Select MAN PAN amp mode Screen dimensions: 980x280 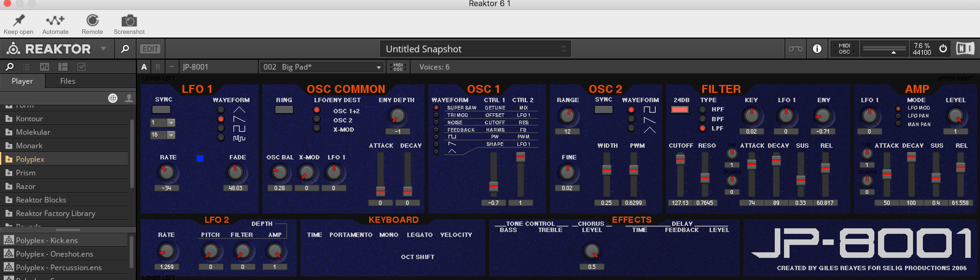click(x=898, y=124)
